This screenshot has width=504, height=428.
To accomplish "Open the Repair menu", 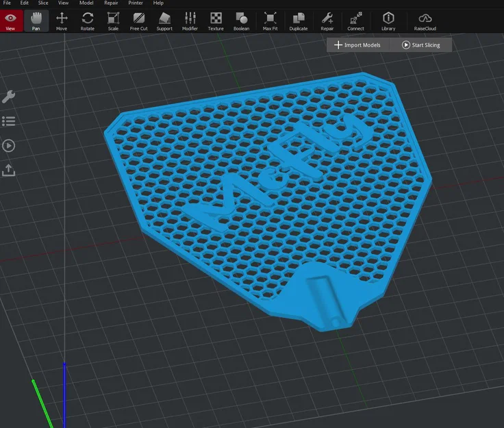I will coord(111,3).
